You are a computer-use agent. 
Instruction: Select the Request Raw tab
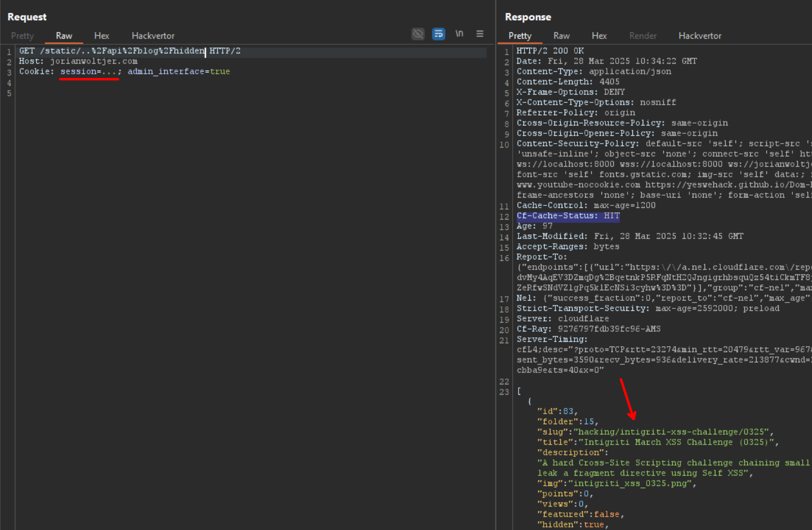coord(64,36)
